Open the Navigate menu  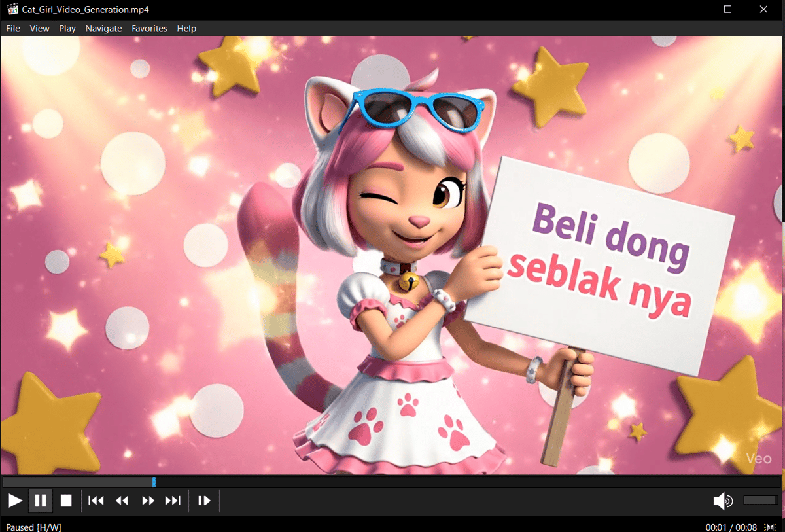click(103, 29)
